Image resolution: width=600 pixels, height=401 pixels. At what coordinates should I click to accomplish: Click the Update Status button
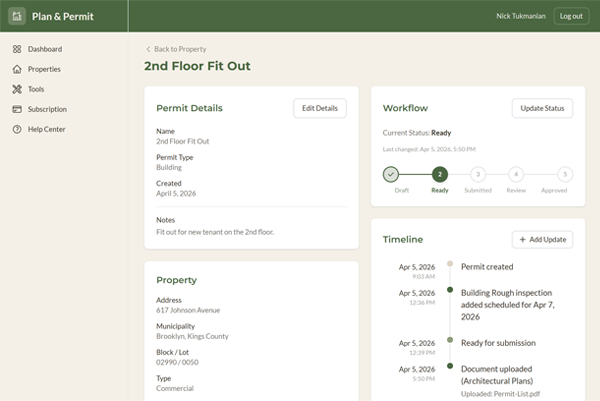[542, 108]
